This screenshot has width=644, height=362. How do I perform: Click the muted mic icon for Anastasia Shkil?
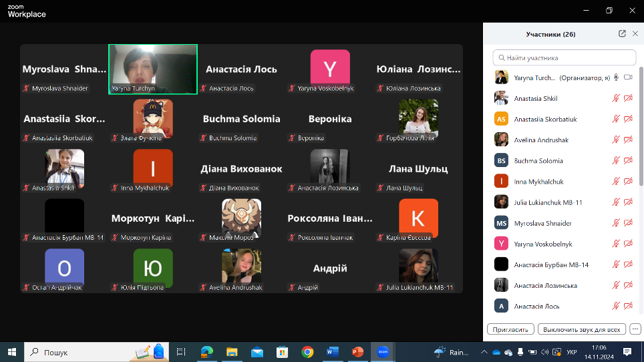pos(616,98)
